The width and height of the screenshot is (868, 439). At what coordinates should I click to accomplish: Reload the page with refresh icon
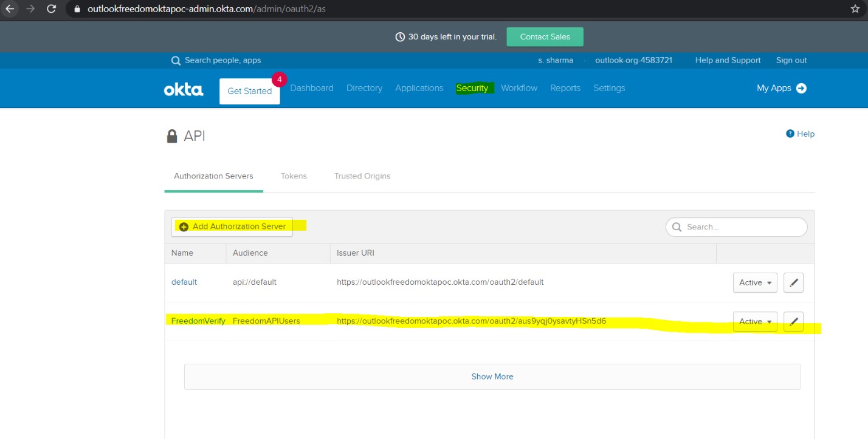[52, 9]
